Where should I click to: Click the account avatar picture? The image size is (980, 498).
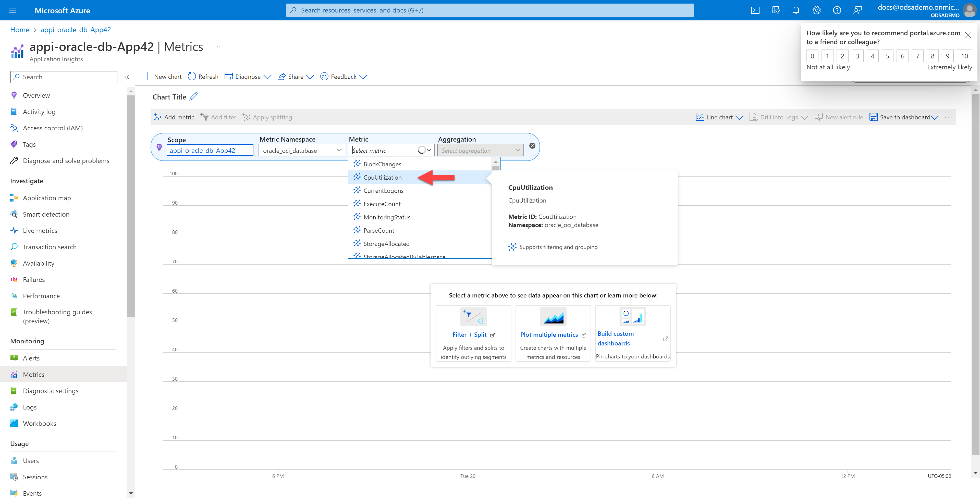click(x=970, y=10)
